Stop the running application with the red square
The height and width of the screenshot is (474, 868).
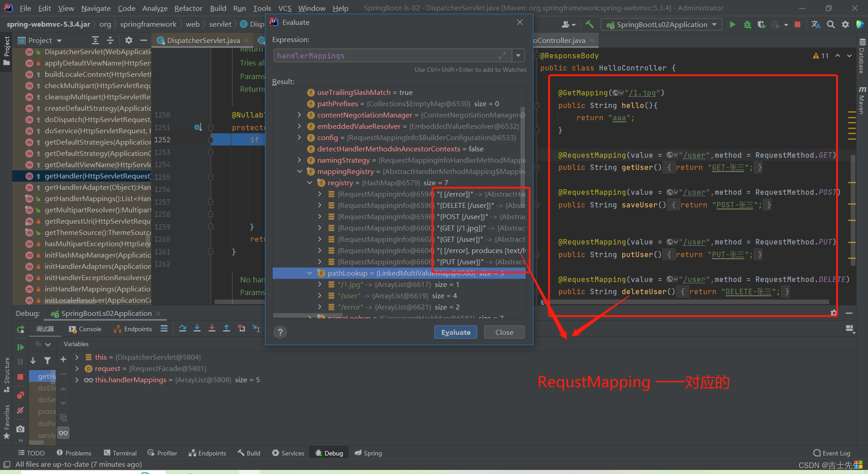coord(797,24)
